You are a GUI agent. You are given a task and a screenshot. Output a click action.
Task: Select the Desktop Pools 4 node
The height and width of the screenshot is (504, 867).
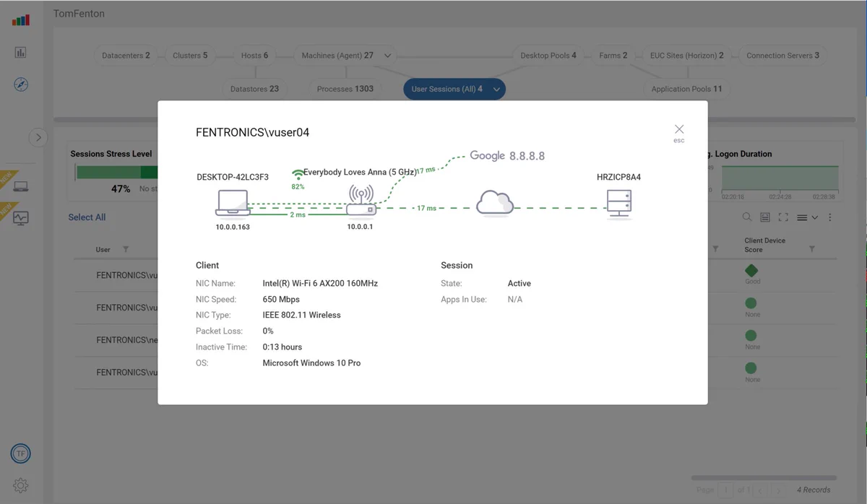click(548, 55)
